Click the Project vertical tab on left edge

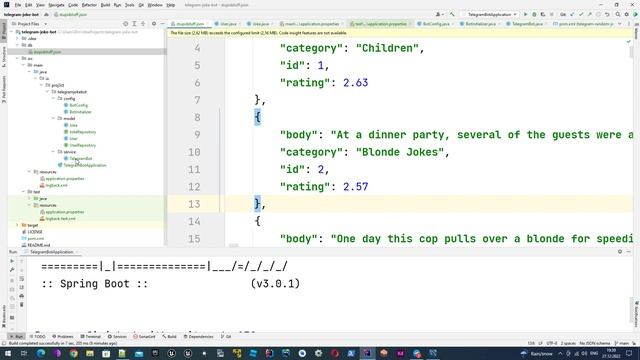[x=4, y=31]
